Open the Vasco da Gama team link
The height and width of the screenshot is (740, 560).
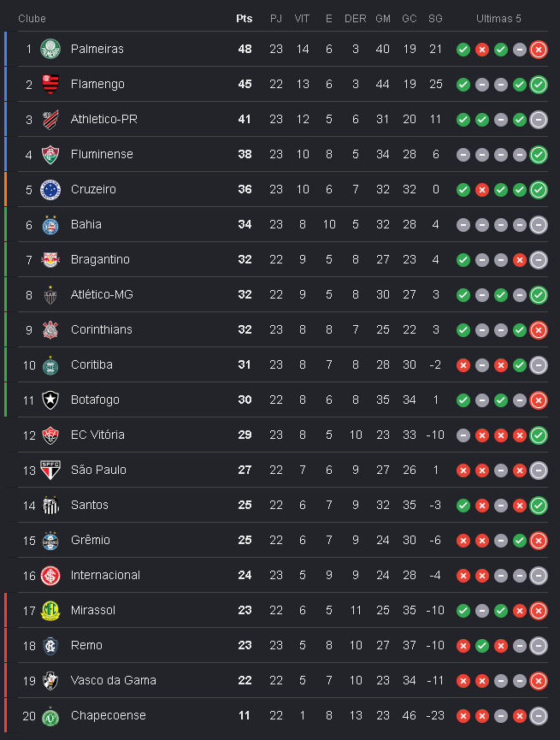113,680
